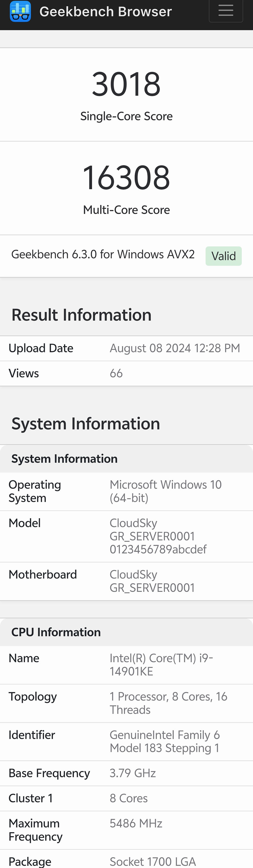
Task: Click the Single-Core Score label
Action: point(126,116)
